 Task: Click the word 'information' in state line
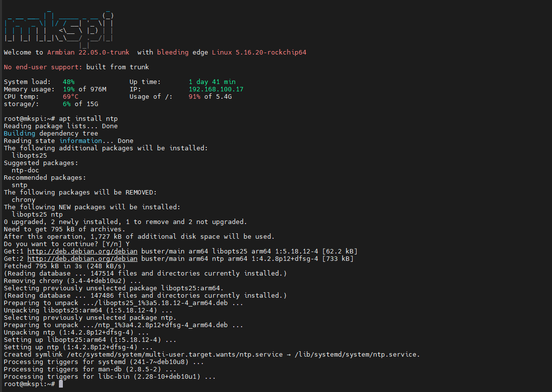pyautogui.click(x=81, y=141)
